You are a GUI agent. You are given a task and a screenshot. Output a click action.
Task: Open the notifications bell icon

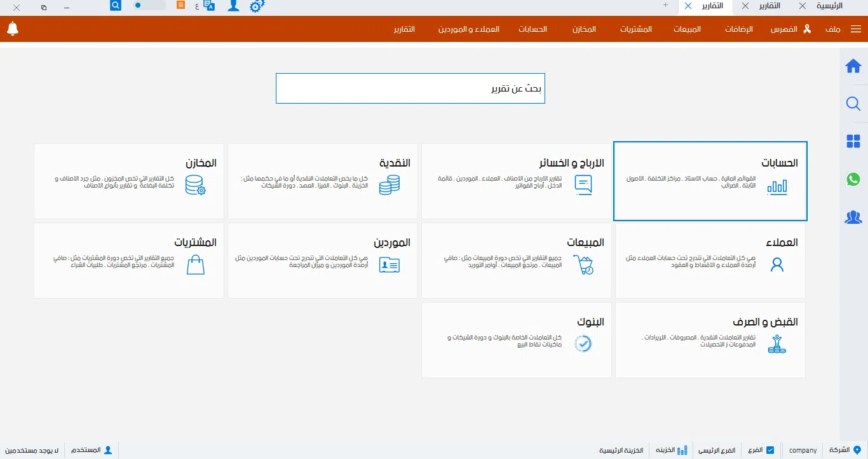[13, 29]
